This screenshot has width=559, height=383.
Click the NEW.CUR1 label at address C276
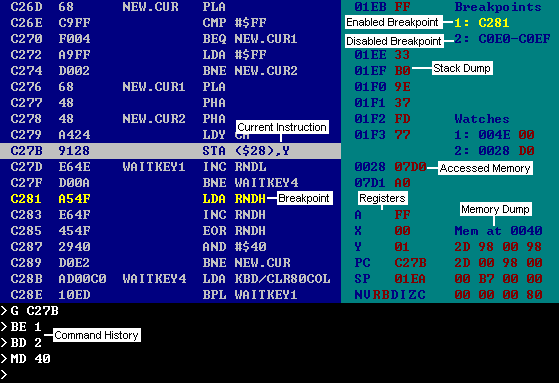point(154,87)
